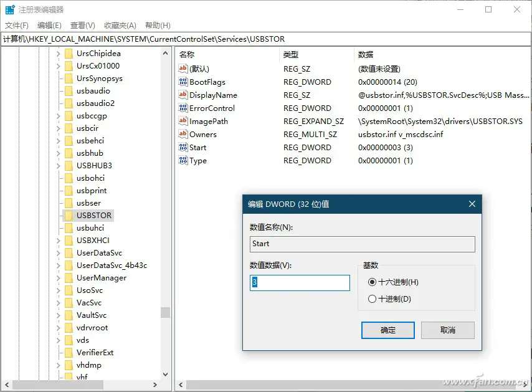
Task: Click the Owners multi-string value icon
Action: 183,134
